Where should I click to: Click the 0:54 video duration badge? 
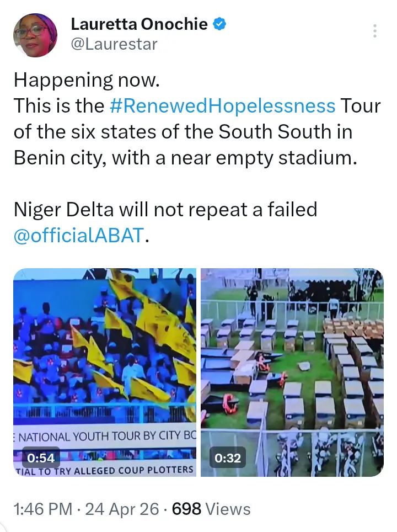click(x=42, y=457)
